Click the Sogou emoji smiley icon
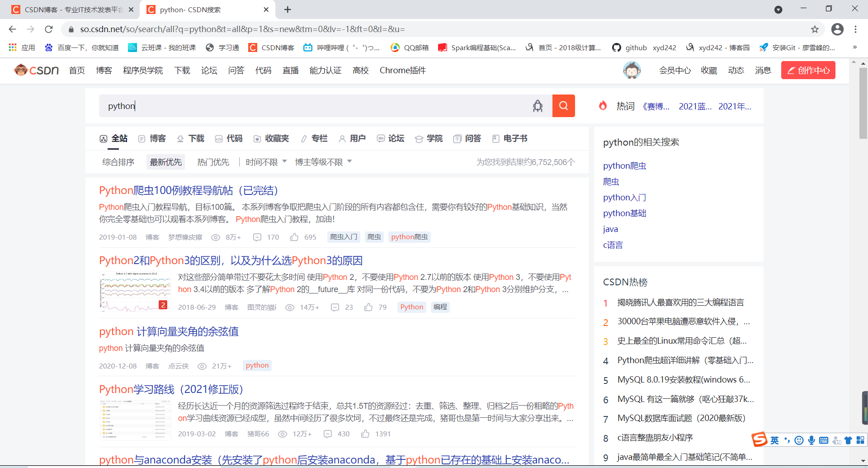This screenshot has width=868, height=468. point(799,440)
